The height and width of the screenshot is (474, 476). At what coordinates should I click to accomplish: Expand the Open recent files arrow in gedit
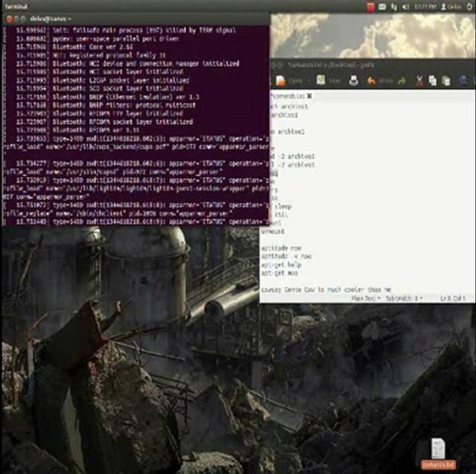pyautogui.click(x=309, y=81)
